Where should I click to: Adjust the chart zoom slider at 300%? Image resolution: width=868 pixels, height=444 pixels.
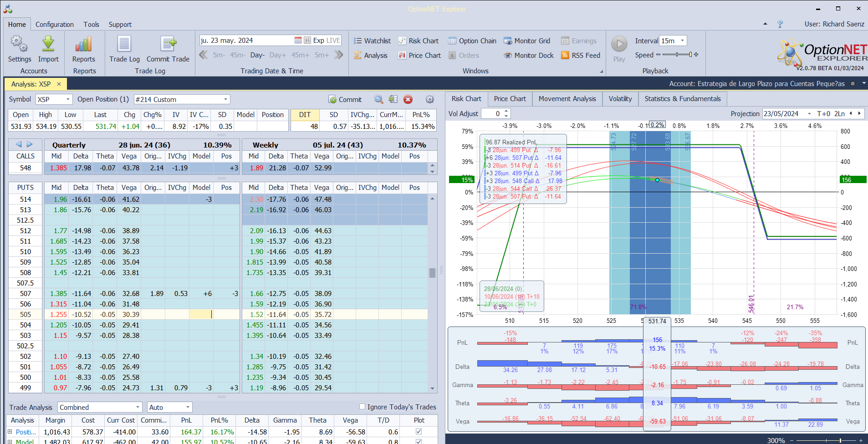point(840,440)
